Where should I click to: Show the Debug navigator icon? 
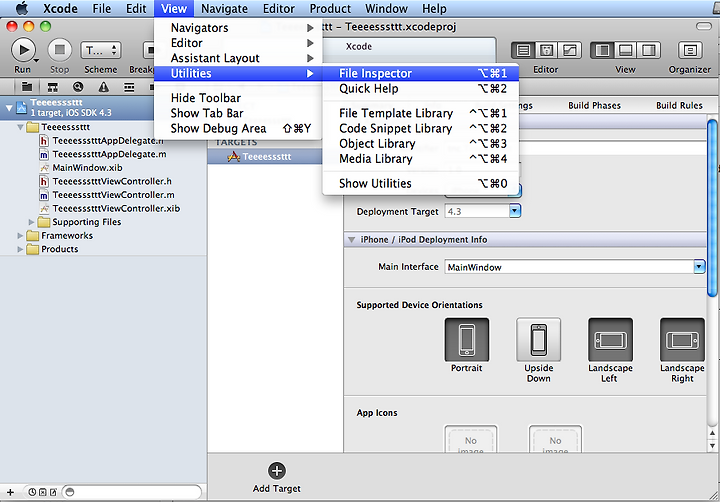pyautogui.click(x=129, y=87)
